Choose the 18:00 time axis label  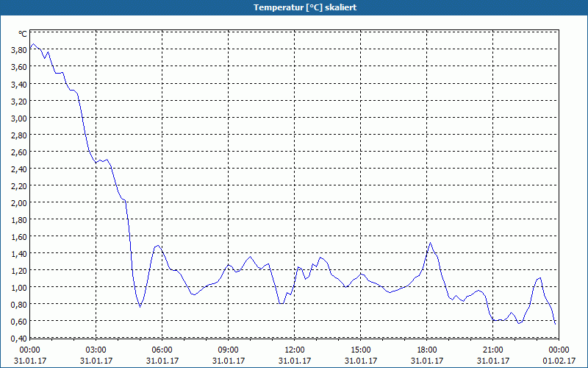point(427,350)
